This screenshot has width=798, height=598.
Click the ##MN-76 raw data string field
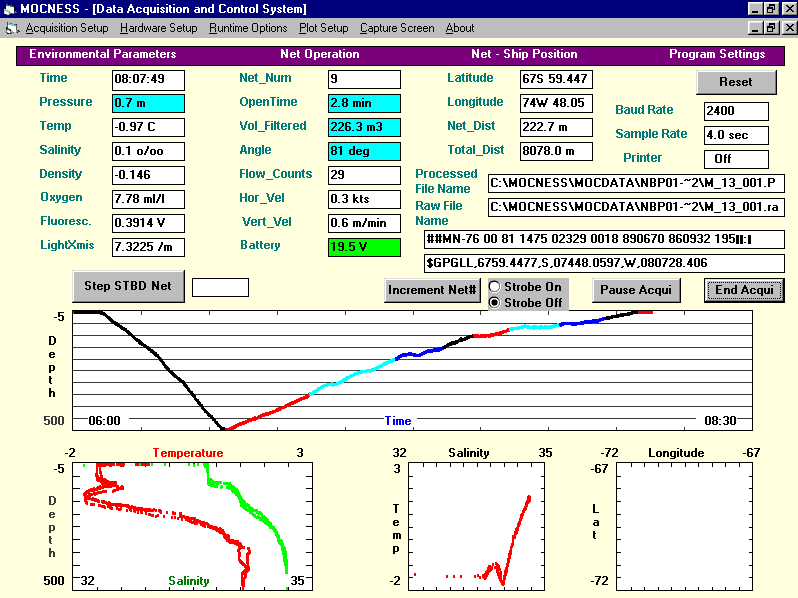(x=604, y=239)
